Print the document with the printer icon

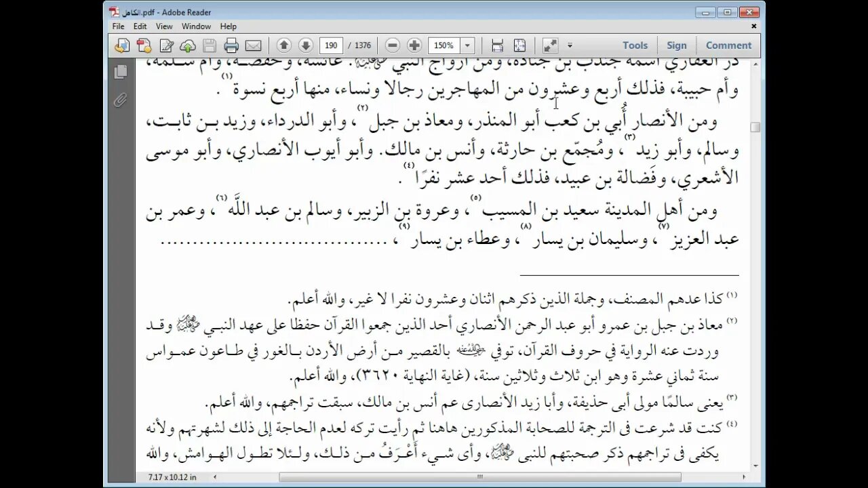[231, 45]
